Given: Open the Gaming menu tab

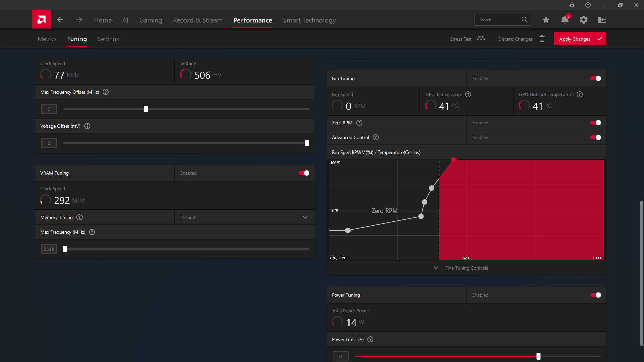Looking at the screenshot, I should (x=150, y=20).
